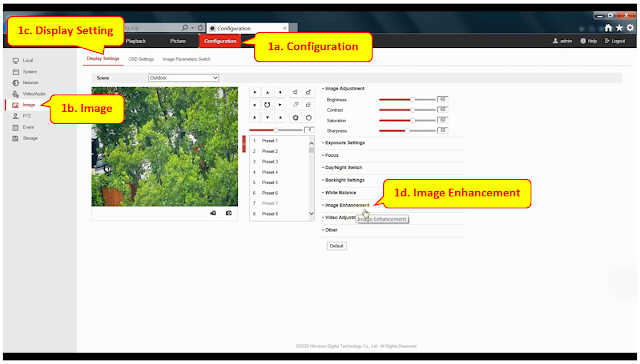Select System in the left sidebar
This screenshot has height=364, width=640.
coord(30,72)
